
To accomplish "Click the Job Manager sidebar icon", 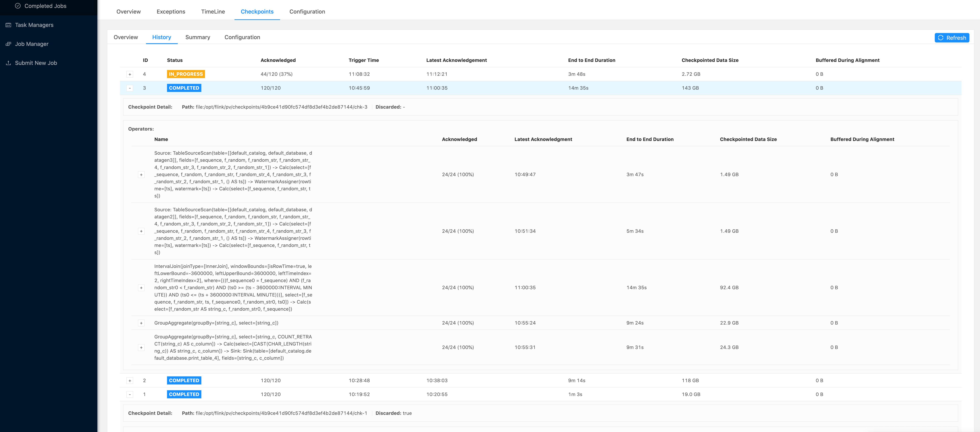I will 8,44.
